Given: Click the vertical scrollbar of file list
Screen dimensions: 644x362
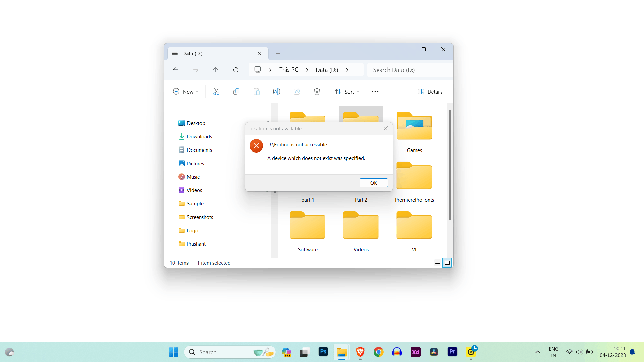Looking at the screenshot, I should click(450, 165).
